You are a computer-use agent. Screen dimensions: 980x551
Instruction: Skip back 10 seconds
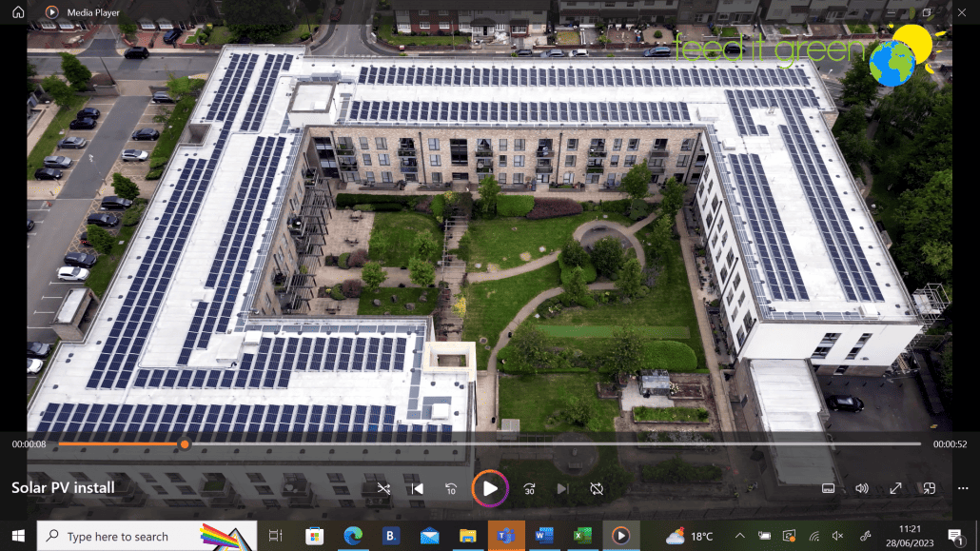coord(451,488)
